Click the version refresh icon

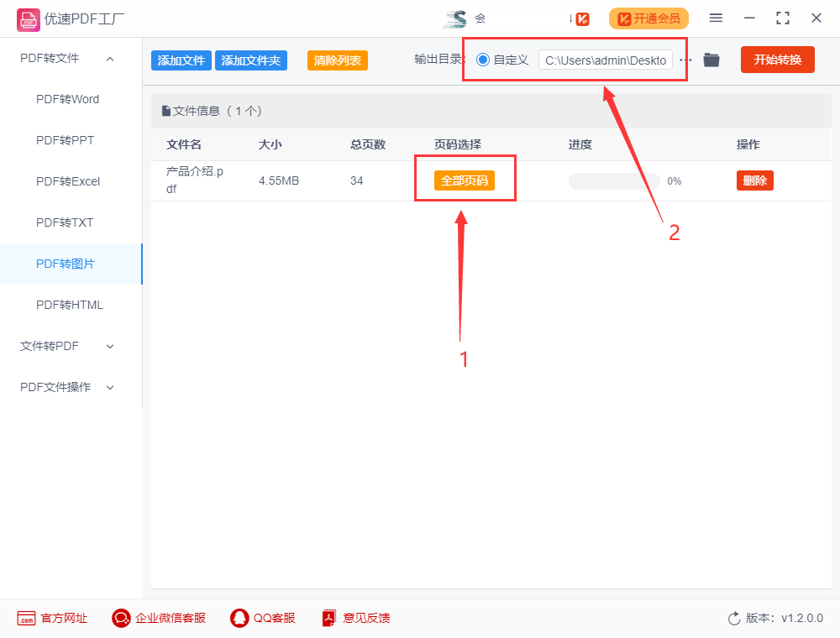[x=734, y=619]
